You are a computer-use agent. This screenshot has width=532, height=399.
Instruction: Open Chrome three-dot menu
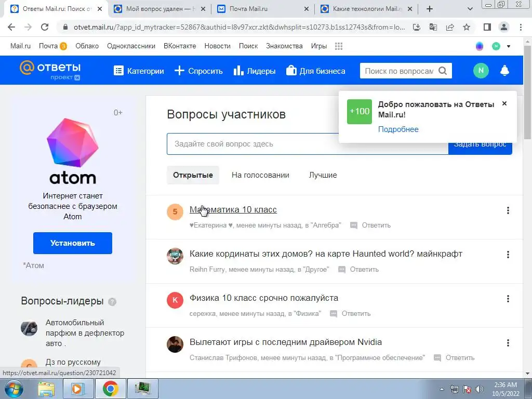click(x=521, y=27)
